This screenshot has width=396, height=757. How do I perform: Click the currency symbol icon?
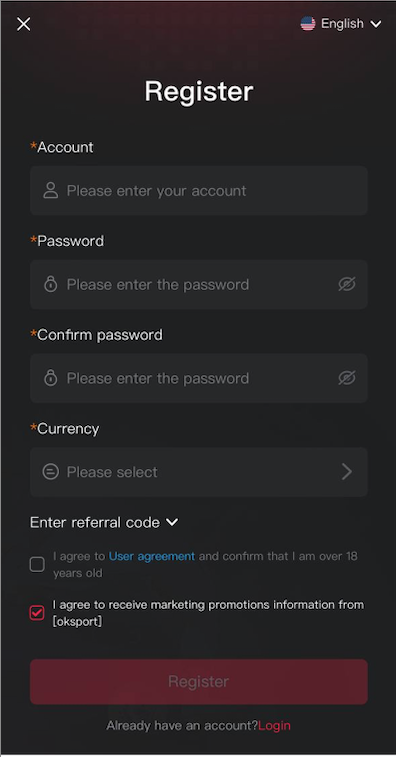(50, 472)
